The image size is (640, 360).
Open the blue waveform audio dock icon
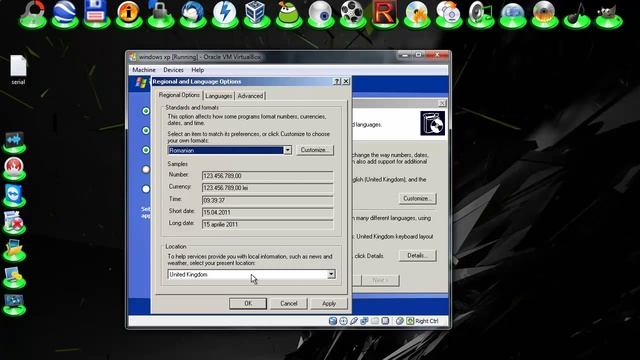(x=14, y=142)
